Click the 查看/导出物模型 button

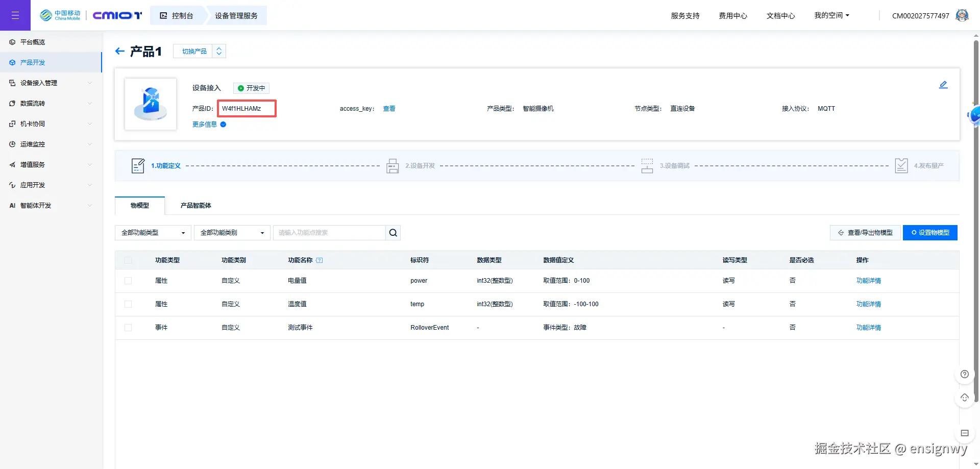[x=865, y=233]
